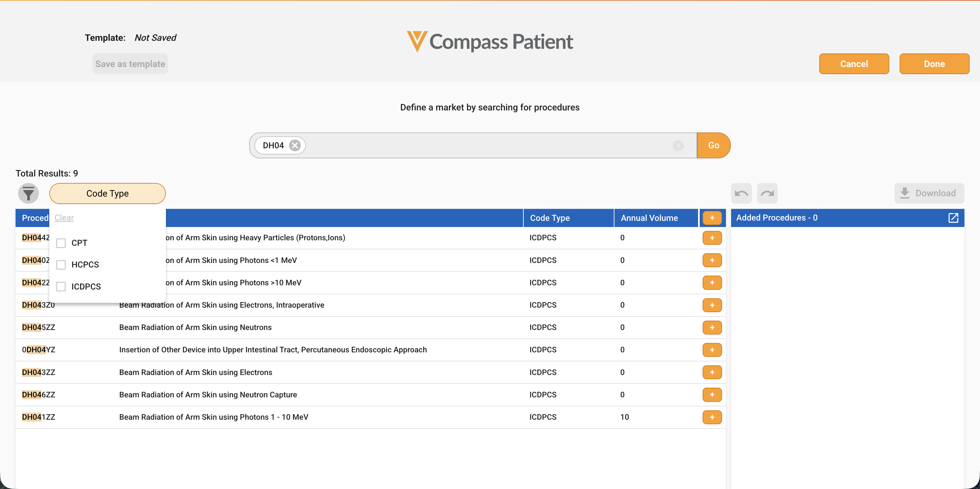The height and width of the screenshot is (489, 980).
Task: Sort by the Annual Volume column header
Action: (x=649, y=218)
